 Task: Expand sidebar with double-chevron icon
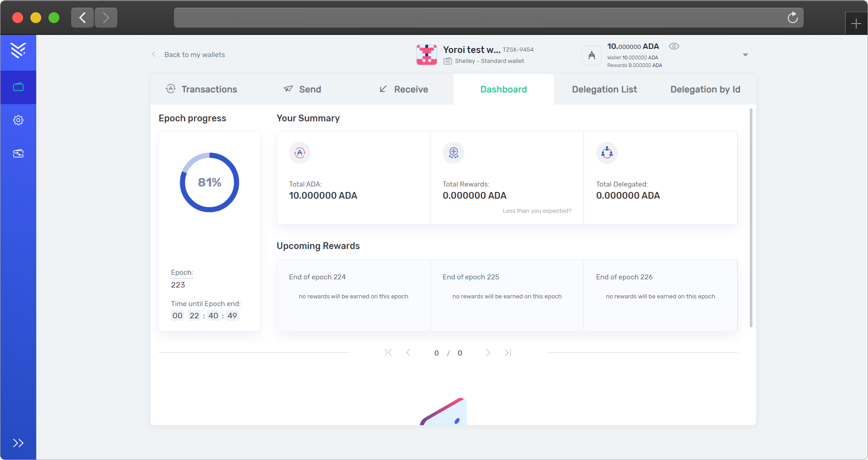click(x=18, y=443)
